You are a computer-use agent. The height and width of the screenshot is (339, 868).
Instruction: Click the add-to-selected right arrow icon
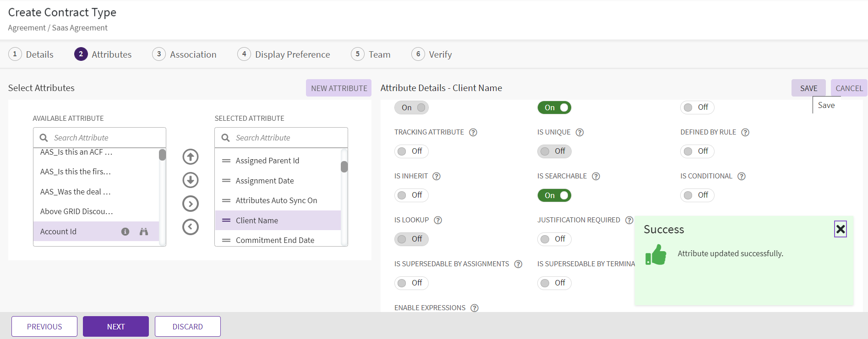(x=191, y=204)
